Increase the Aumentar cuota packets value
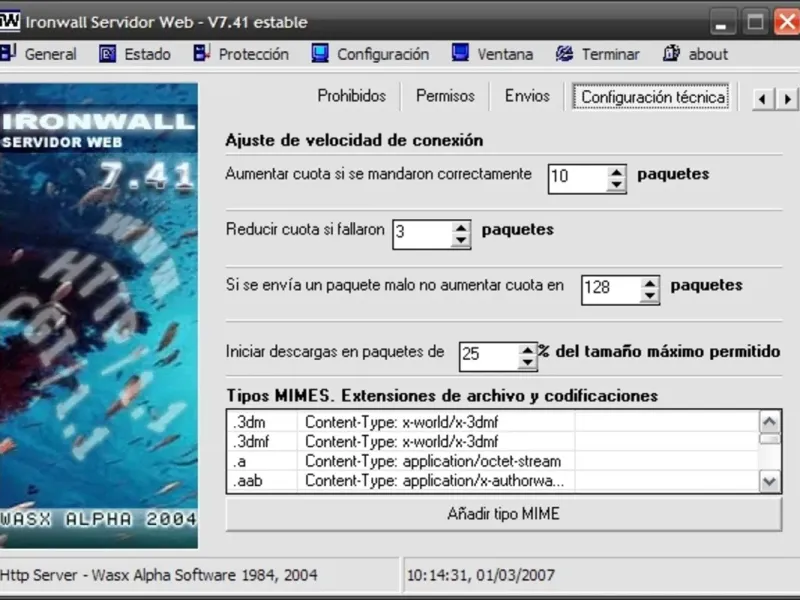This screenshot has width=800, height=600. tap(616, 172)
